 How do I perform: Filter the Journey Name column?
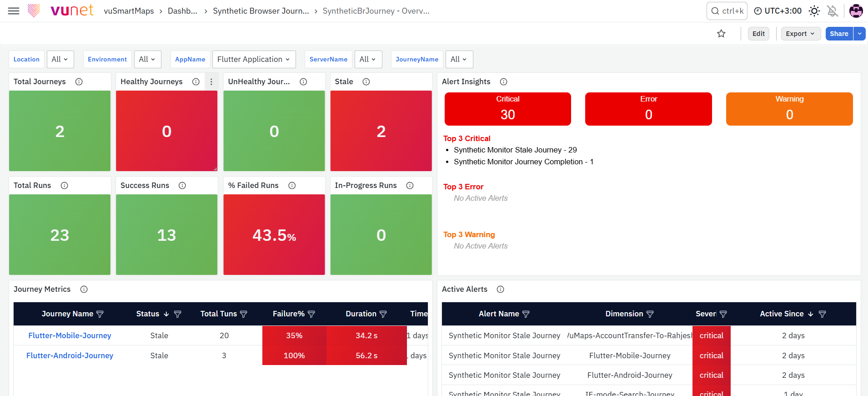[x=100, y=314]
